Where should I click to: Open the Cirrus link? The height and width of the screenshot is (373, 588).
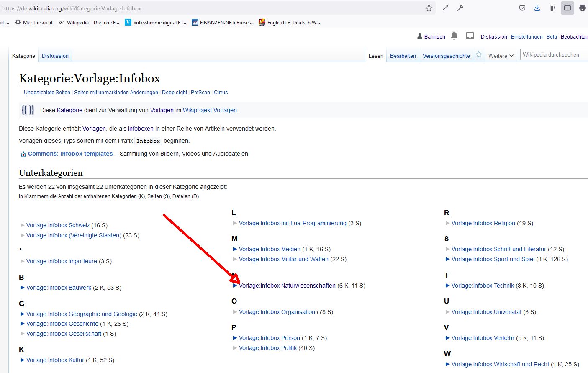pyautogui.click(x=221, y=93)
